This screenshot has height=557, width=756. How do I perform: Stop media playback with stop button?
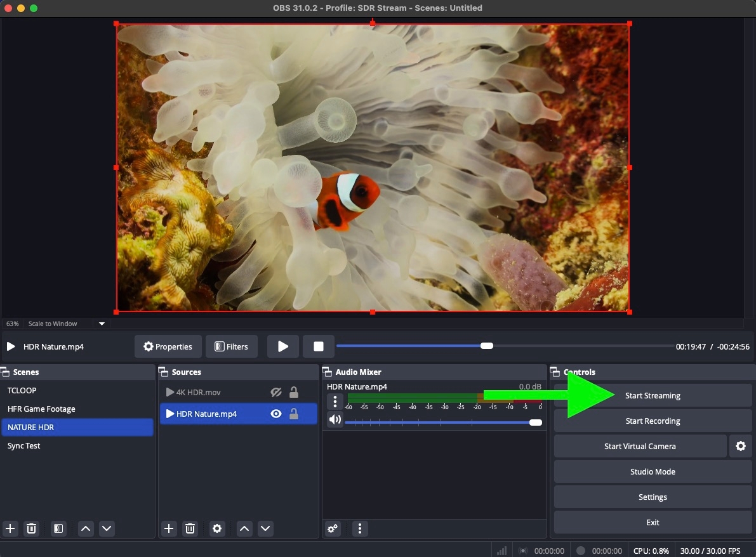click(319, 346)
